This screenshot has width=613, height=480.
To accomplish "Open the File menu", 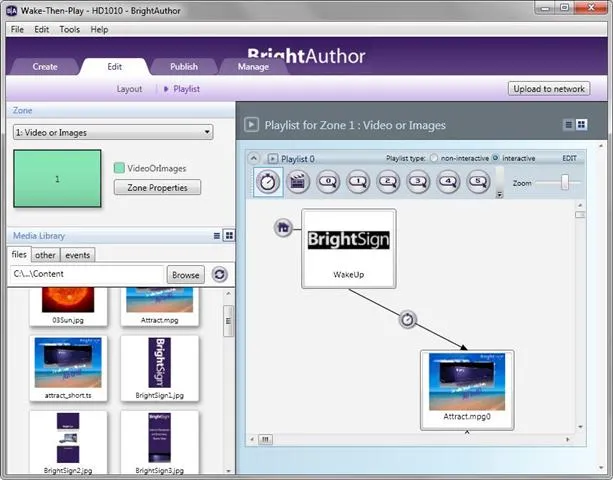I will pos(17,30).
